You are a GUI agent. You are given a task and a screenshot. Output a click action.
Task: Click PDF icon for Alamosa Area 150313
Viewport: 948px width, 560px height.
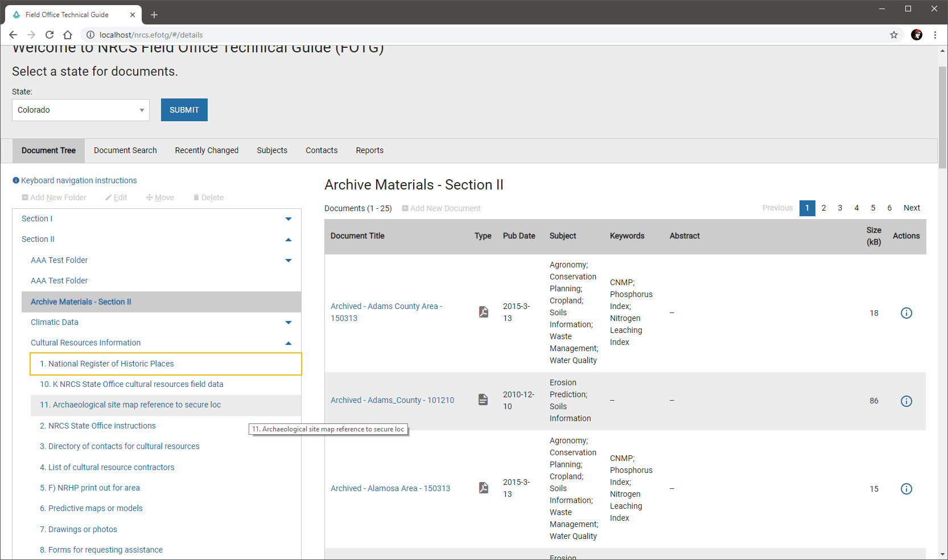click(484, 488)
